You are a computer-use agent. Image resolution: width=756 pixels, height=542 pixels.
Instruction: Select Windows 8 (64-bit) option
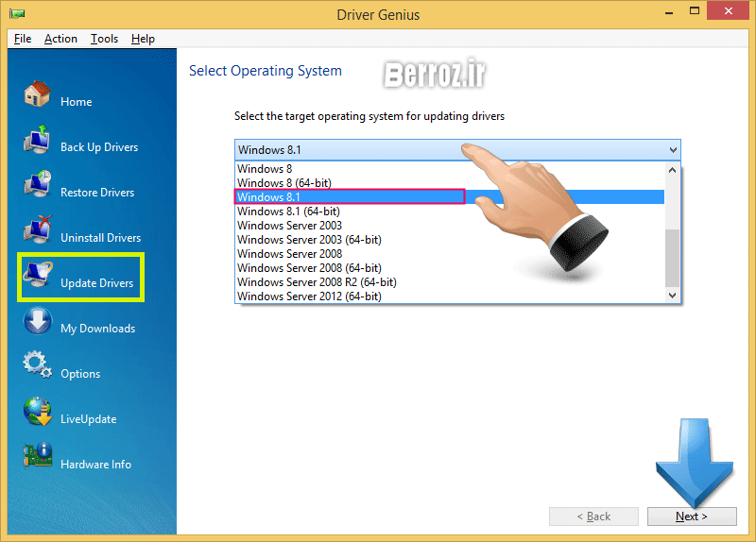pyautogui.click(x=450, y=183)
